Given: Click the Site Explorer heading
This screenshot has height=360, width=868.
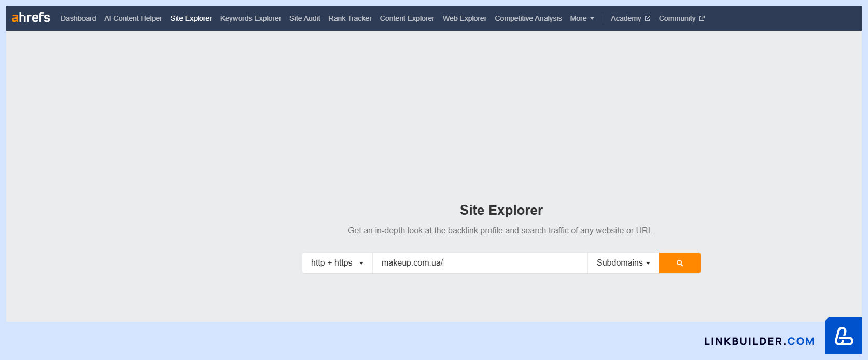Looking at the screenshot, I should [501, 210].
